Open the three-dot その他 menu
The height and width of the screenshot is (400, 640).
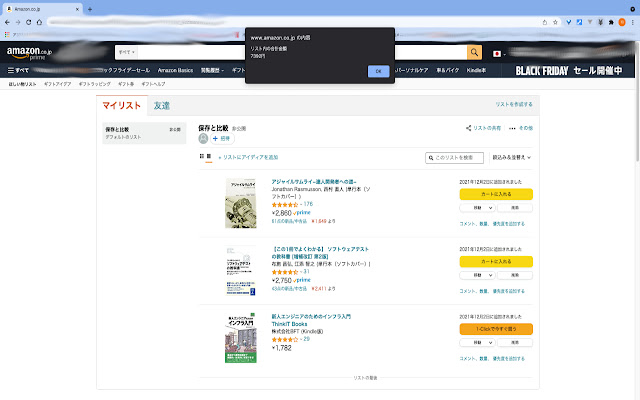521,128
